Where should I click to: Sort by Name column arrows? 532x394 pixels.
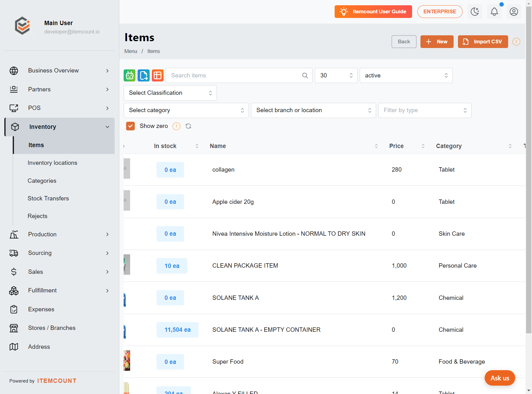pos(376,146)
